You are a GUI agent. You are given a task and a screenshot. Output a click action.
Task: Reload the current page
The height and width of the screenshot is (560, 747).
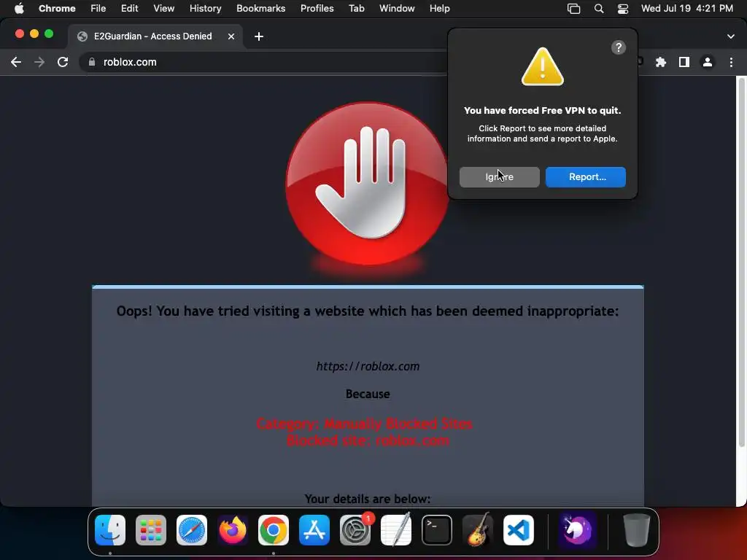coord(63,62)
